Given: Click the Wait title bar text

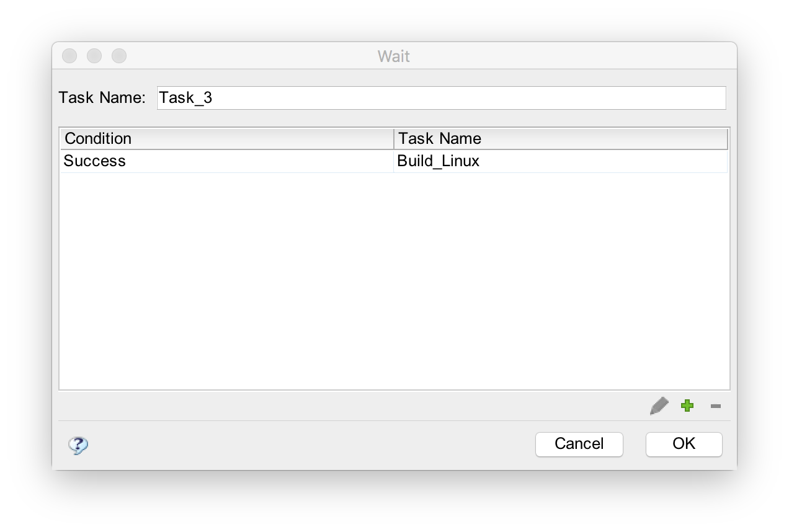Looking at the screenshot, I should pos(394,56).
